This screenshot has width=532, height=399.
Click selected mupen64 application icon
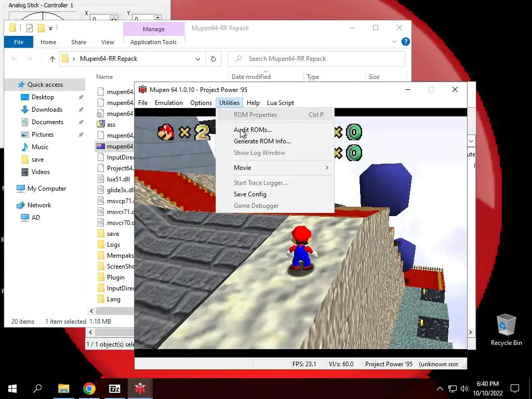click(101, 146)
